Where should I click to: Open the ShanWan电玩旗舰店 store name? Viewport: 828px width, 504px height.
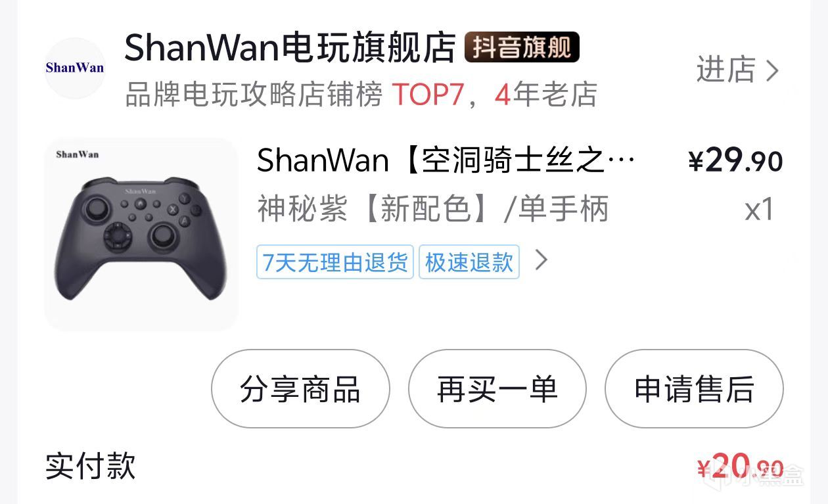(x=289, y=47)
